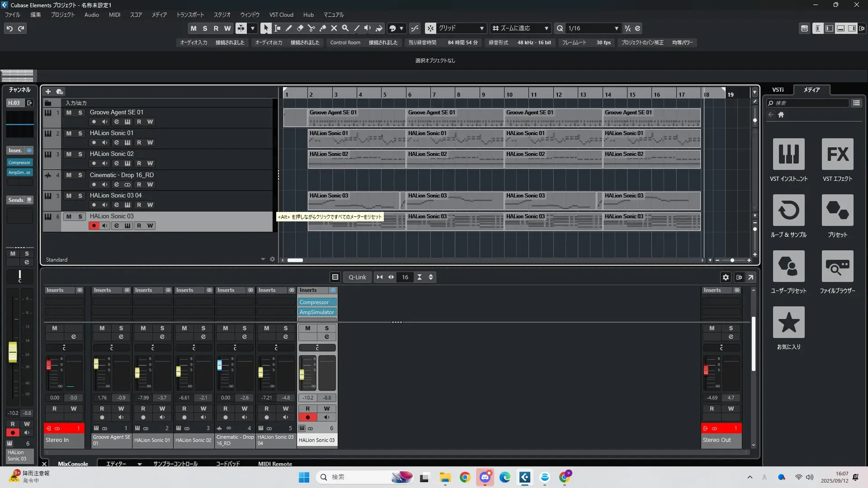
Task: Select the Split scissors tool
Action: pos(311,28)
